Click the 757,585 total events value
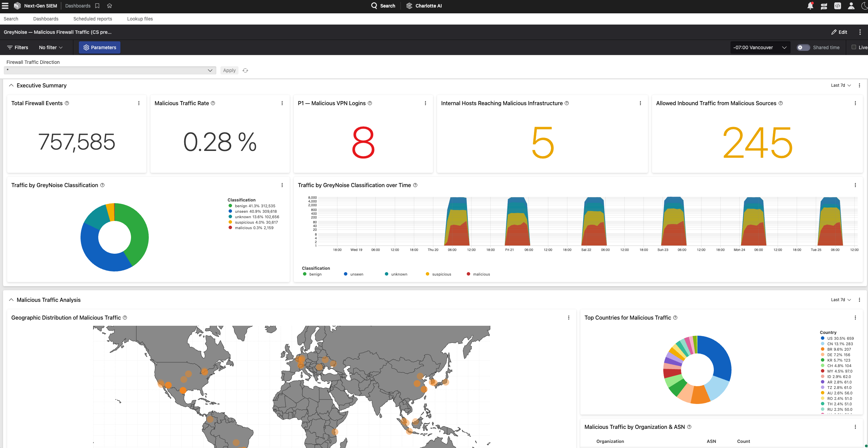Screen dimensions: 868x448 [77, 142]
